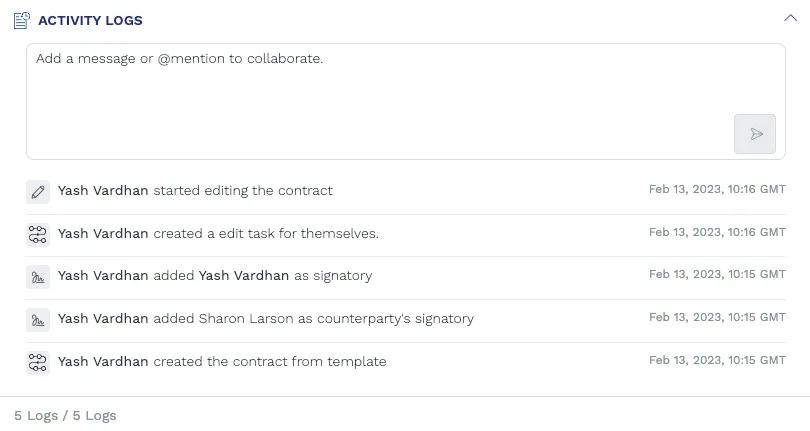
Task: Click signature icon for Yash Vardhan signatory
Action: point(38,276)
